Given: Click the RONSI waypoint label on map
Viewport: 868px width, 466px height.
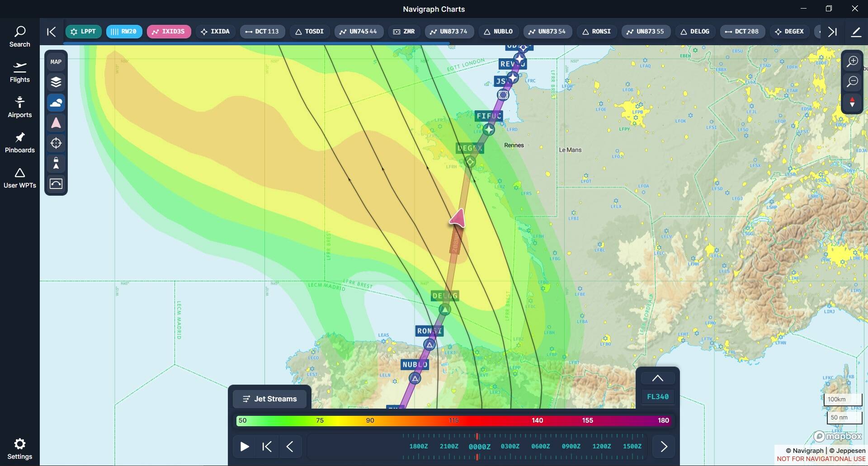Looking at the screenshot, I should pos(429,331).
